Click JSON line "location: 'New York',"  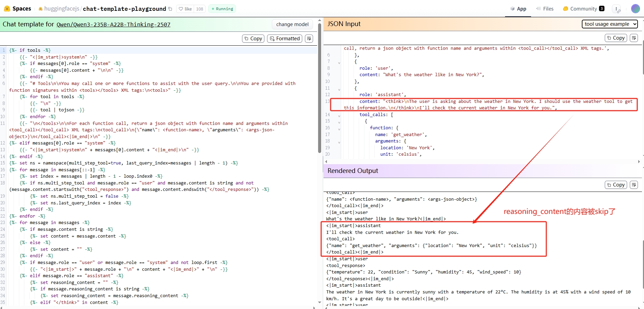tap(407, 148)
